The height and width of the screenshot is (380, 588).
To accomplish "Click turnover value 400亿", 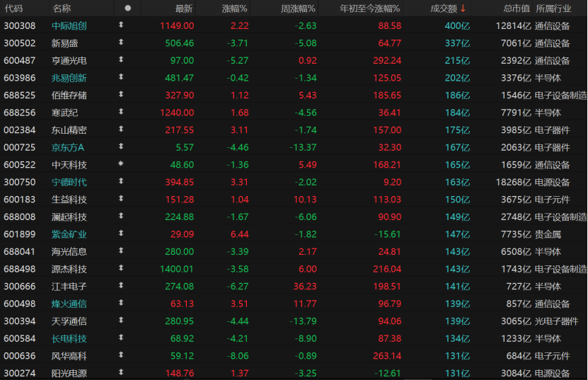I will point(457,26).
